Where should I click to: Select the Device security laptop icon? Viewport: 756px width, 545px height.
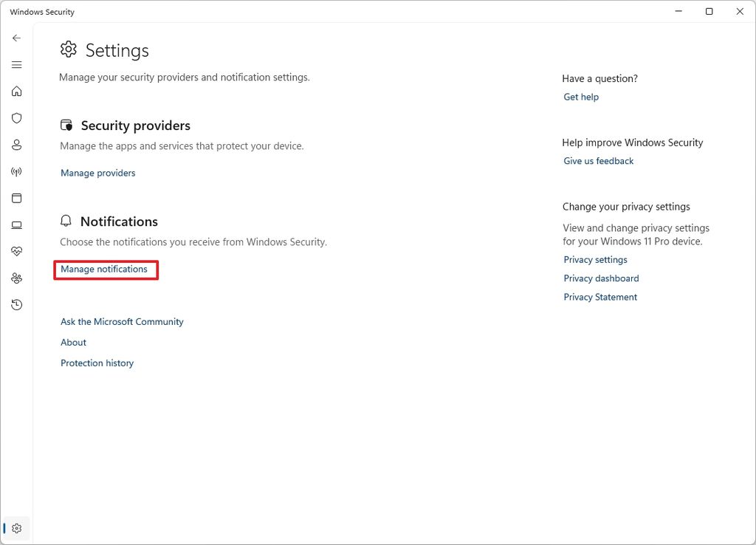[x=16, y=224]
